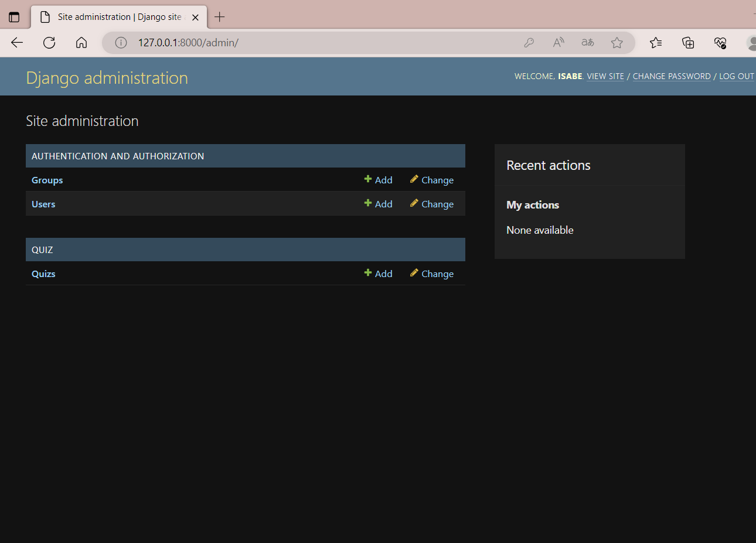Click inside the address bar

(x=293, y=42)
